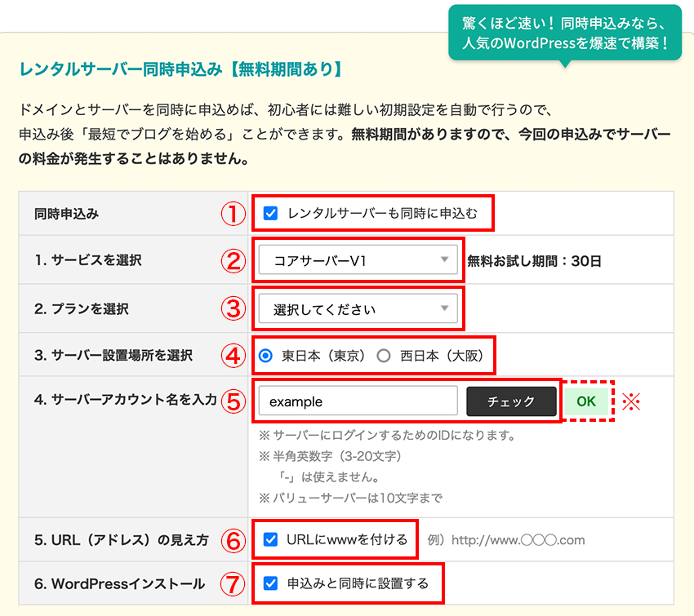Select the 東日本（東京） radio button
Screen dimensions: 694x616
265,356
